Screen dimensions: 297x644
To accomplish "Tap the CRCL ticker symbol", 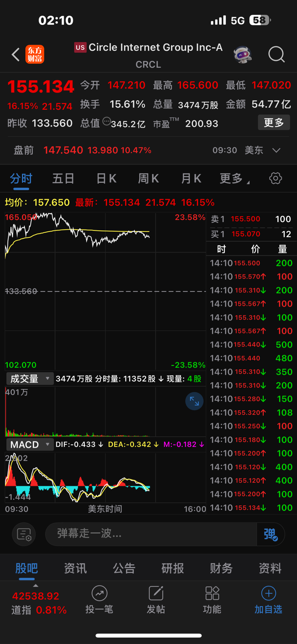I will click(x=148, y=65).
